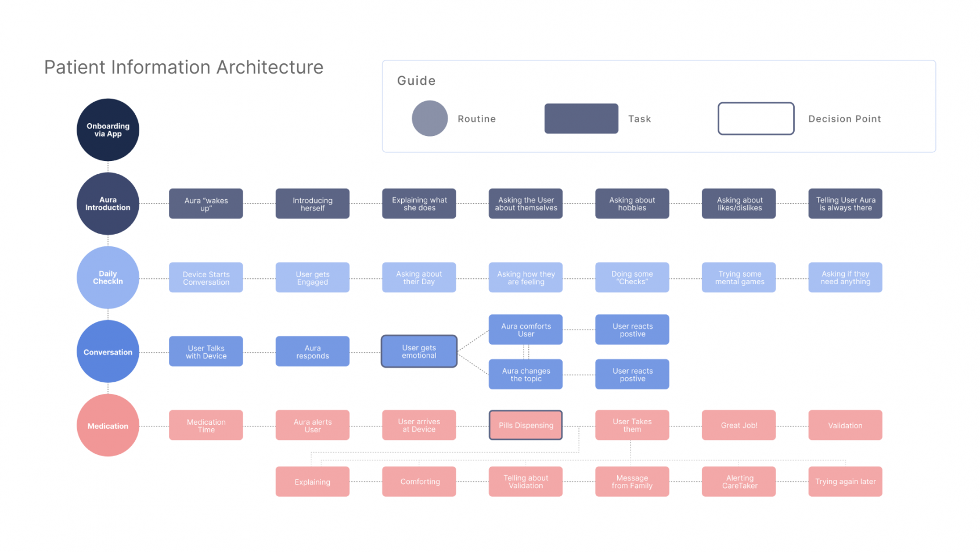Select the Introducing herself task box
This screenshot has width=980, height=552.
click(x=312, y=203)
